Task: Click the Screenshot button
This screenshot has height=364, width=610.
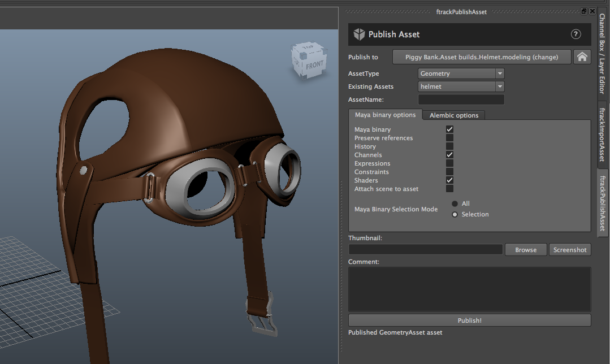Action: tap(570, 250)
